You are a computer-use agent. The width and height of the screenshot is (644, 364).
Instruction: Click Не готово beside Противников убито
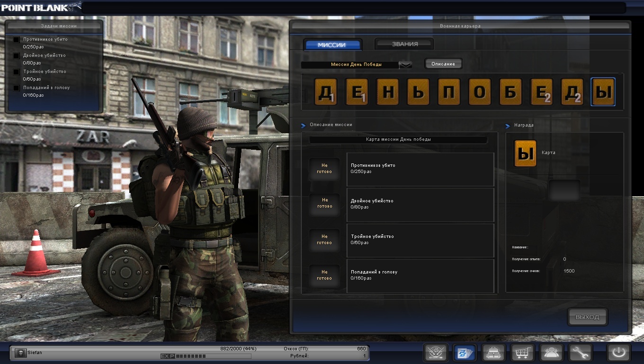324,169
